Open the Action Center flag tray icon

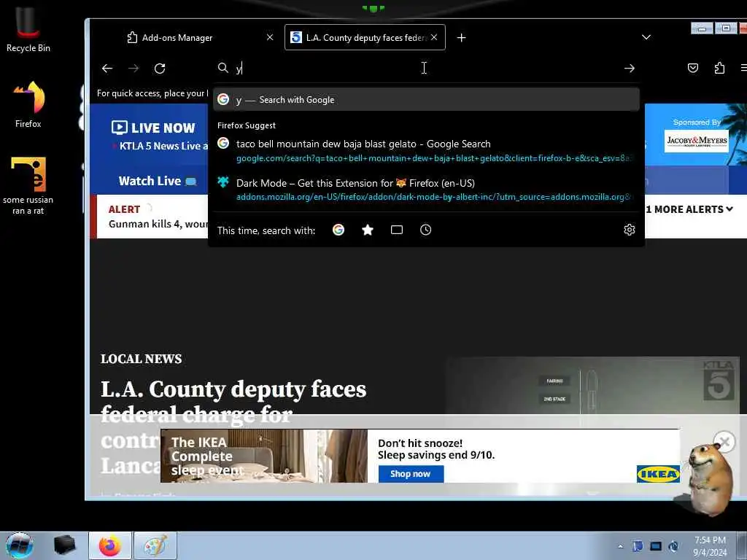click(x=638, y=546)
